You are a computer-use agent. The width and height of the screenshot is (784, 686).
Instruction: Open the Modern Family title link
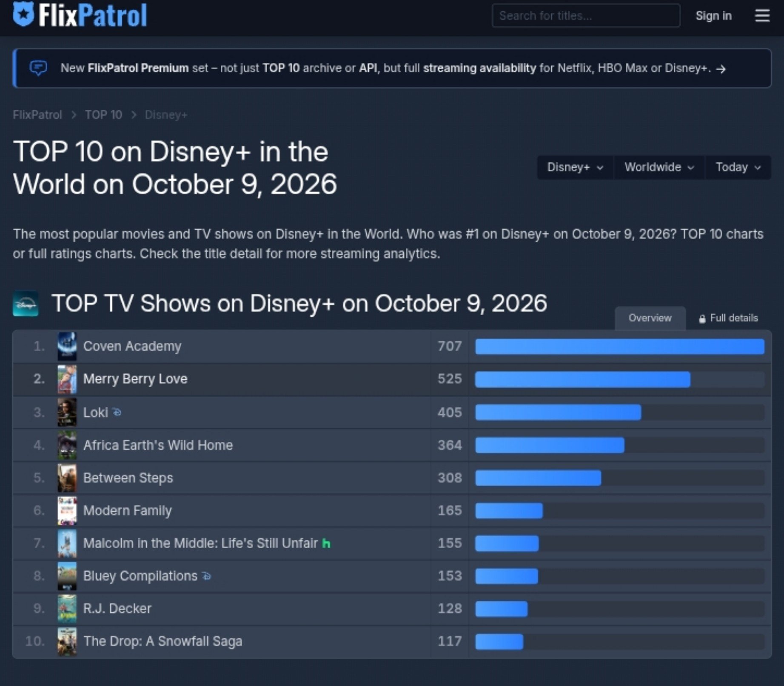click(x=128, y=510)
